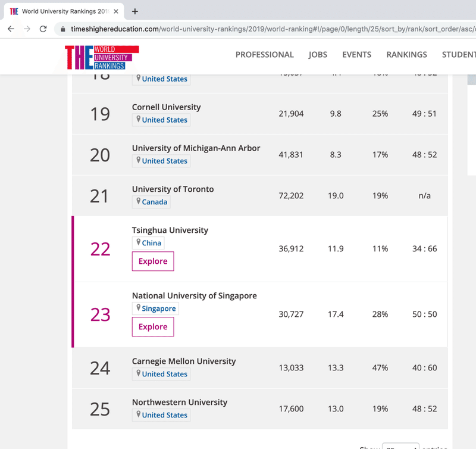Click the padlock site security icon

click(x=63, y=29)
